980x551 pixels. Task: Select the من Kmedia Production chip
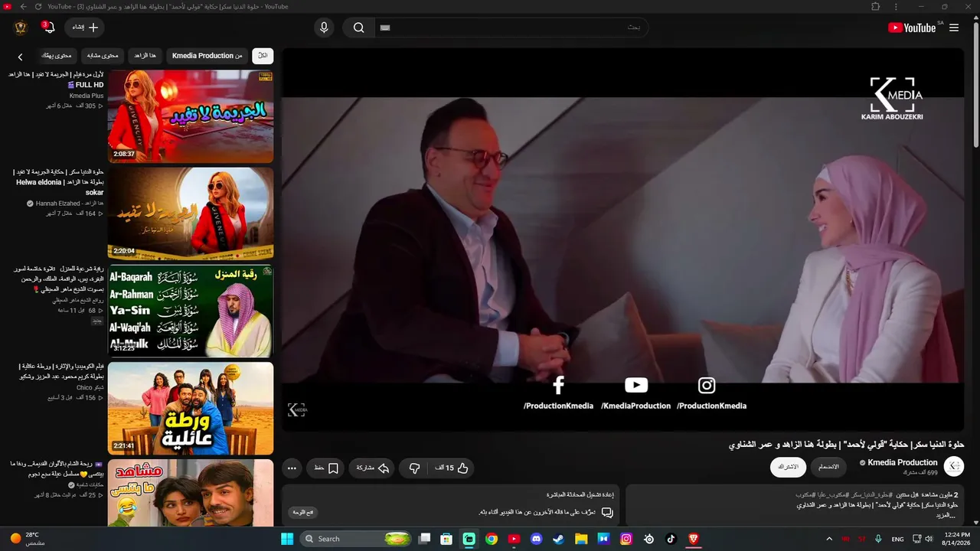207,55
